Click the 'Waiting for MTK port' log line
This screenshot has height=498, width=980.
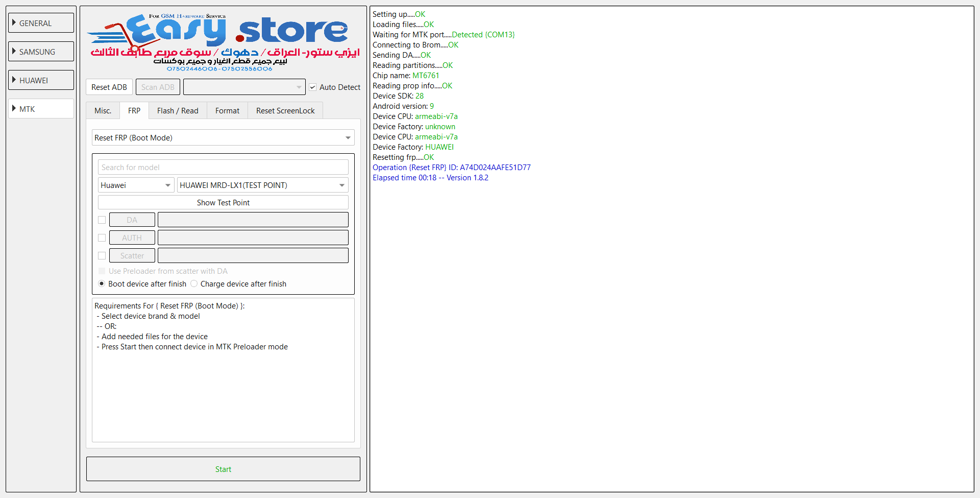444,35
